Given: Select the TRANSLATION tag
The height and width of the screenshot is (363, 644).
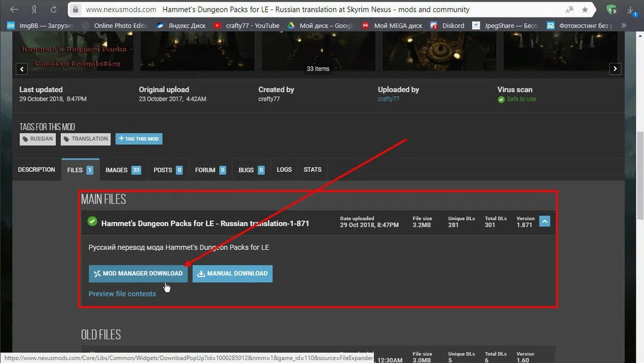Looking at the screenshot, I should [85, 139].
